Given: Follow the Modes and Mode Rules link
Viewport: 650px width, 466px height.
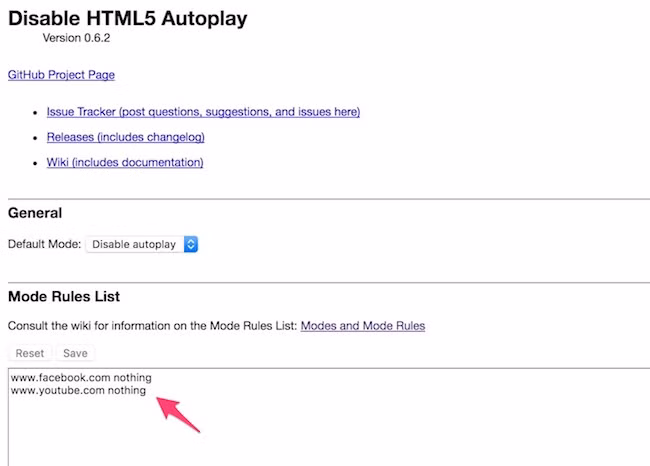Looking at the screenshot, I should tap(362, 326).
